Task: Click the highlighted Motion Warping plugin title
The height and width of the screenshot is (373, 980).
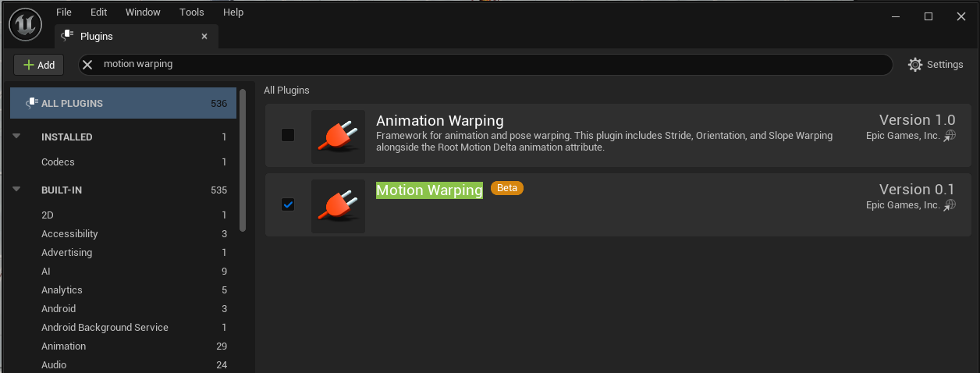Action: pos(429,190)
